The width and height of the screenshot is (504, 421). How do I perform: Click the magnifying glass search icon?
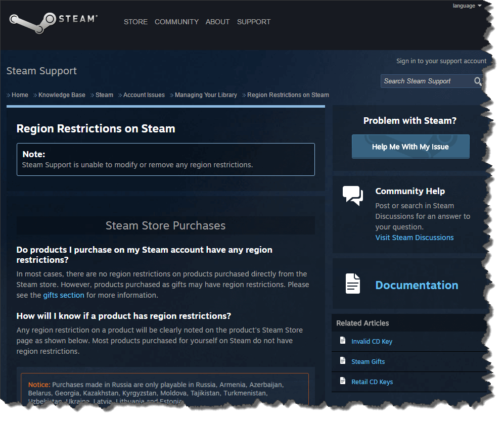pyautogui.click(x=478, y=81)
